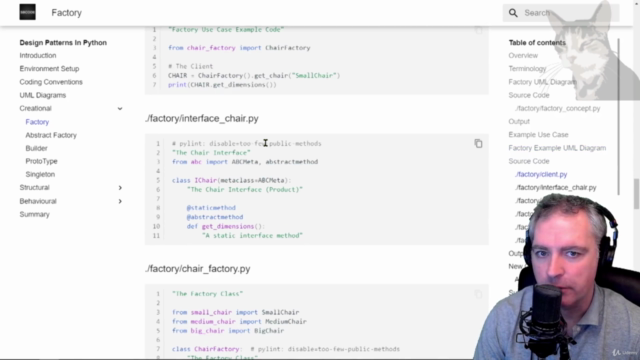Collapse the Creational section chevron
The width and height of the screenshot is (640, 360).
click(120, 109)
